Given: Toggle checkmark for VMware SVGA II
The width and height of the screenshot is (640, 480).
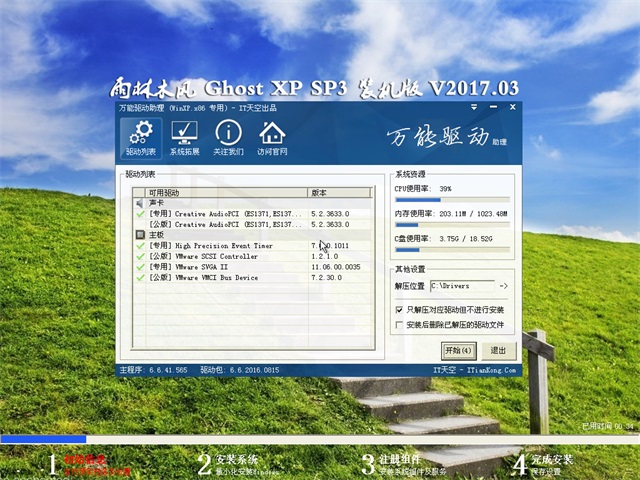Looking at the screenshot, I should tap(140, 267).
